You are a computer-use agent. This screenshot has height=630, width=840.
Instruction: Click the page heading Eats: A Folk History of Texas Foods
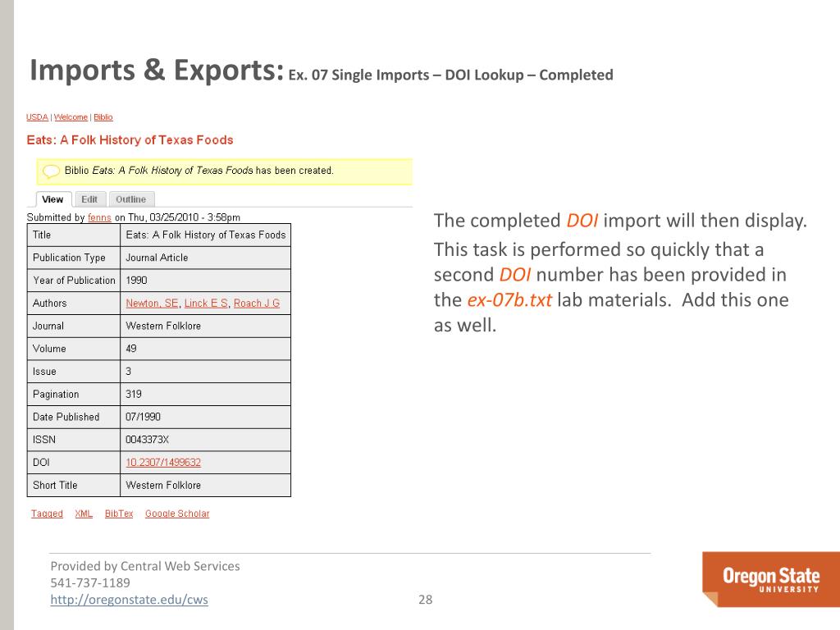[x=130, y=139]
